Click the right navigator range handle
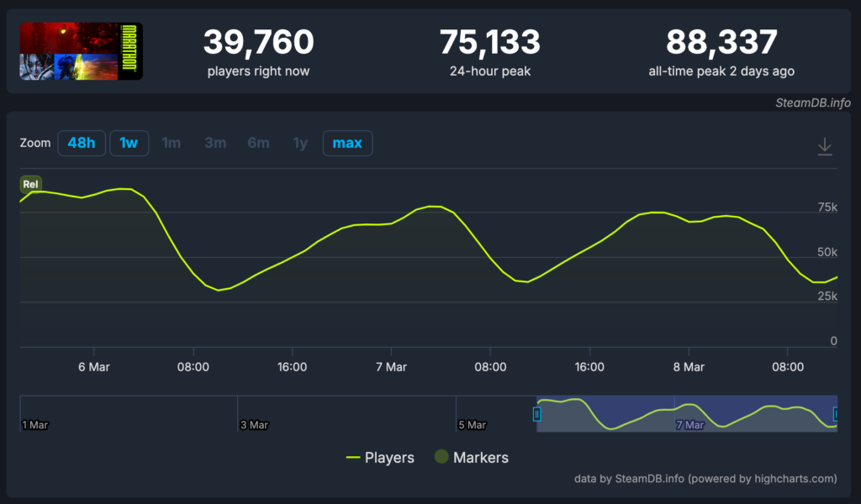Viewport: 861px width, 504px height. pyautogui.click(x=836, y=413)
